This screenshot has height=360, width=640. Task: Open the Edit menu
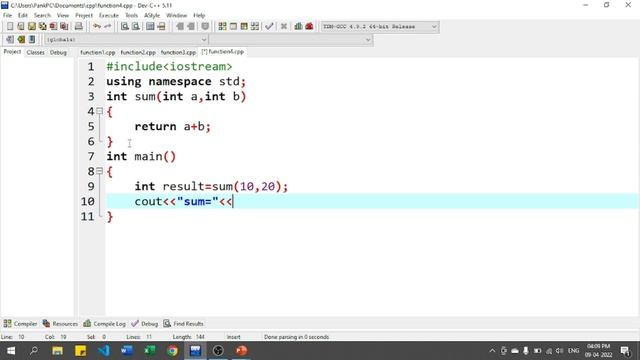coord(23,15)
